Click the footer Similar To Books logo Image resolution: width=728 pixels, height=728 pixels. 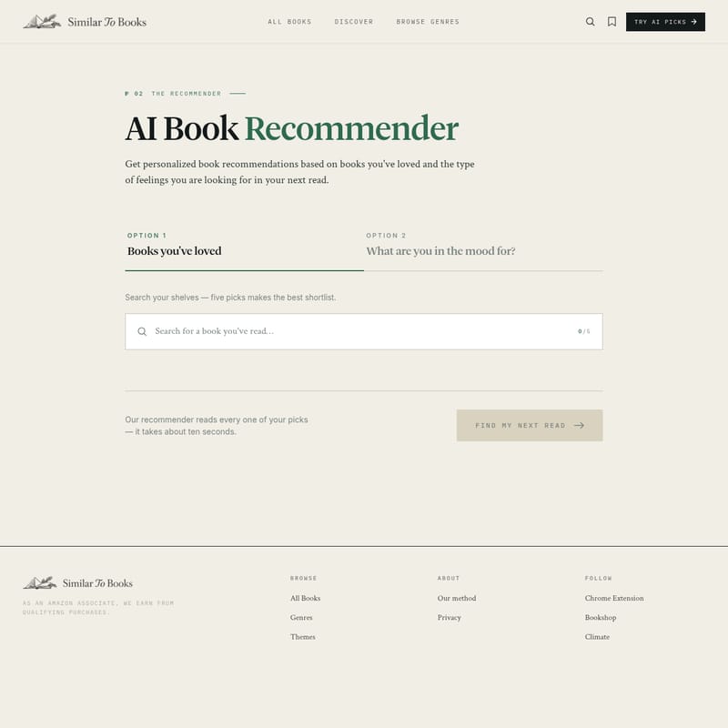[x=77, y=583]
